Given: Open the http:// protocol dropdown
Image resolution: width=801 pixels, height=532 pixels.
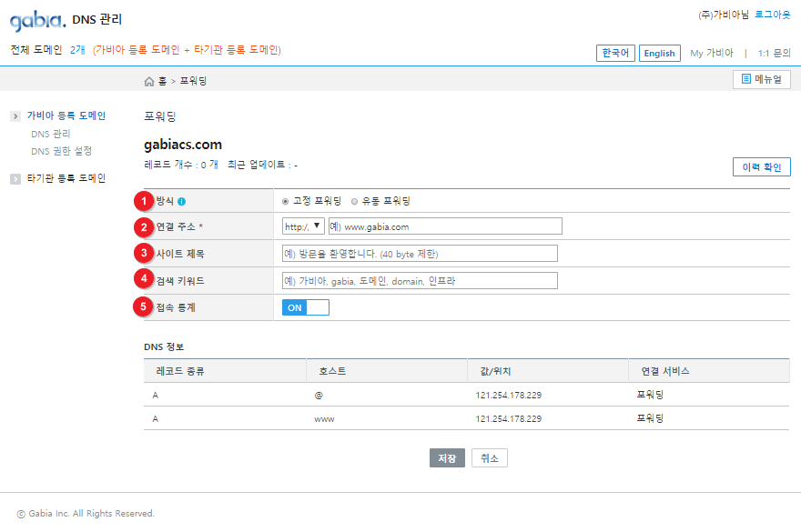Looking at the screenshot, I should (x=303, y=226).
